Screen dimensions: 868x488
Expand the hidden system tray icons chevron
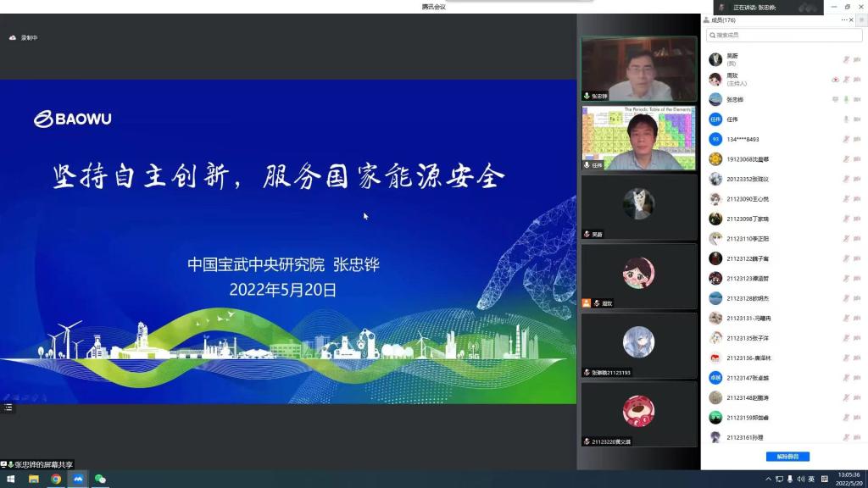pos(769,479)
